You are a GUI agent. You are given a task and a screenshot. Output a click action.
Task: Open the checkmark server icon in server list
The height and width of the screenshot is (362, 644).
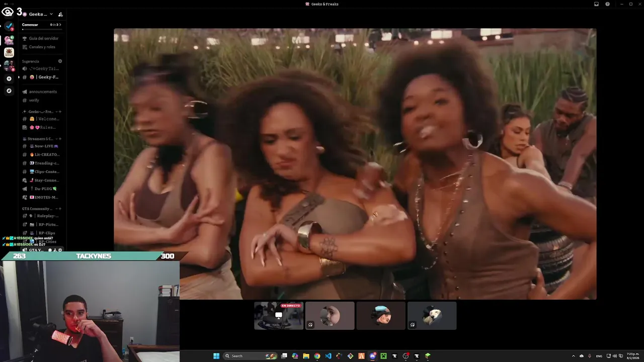click(9, 27)
